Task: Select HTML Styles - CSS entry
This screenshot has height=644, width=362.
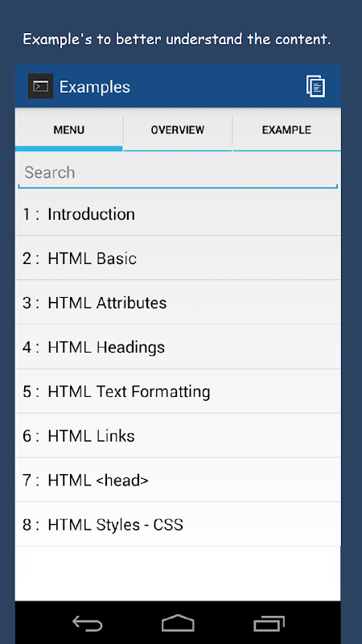Action: pos(178,525)
